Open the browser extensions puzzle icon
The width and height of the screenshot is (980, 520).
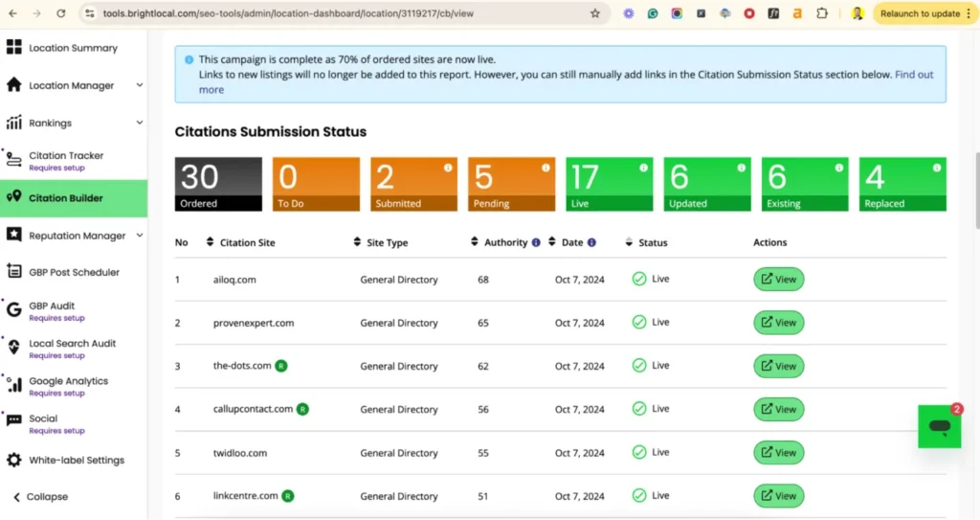click(x=821, y=13)
